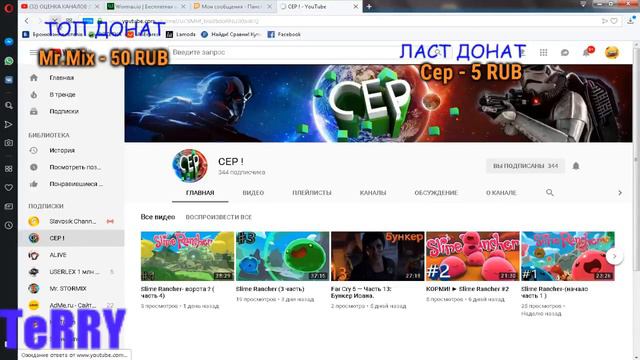Open the Facebook bookmark
Image resolution: width=640 pixels, height=360 pixels.
[x=284, y=34]
